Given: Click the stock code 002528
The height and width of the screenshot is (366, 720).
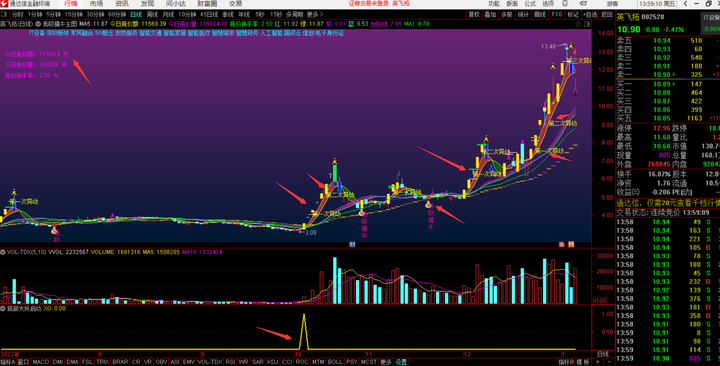Looking at the screenshot, I should click(x=653, y=17).
